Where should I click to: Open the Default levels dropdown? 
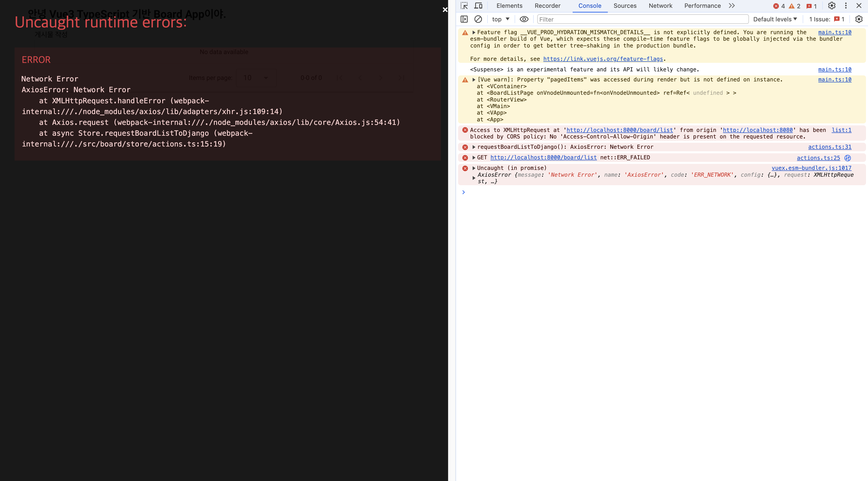[775, 19]
